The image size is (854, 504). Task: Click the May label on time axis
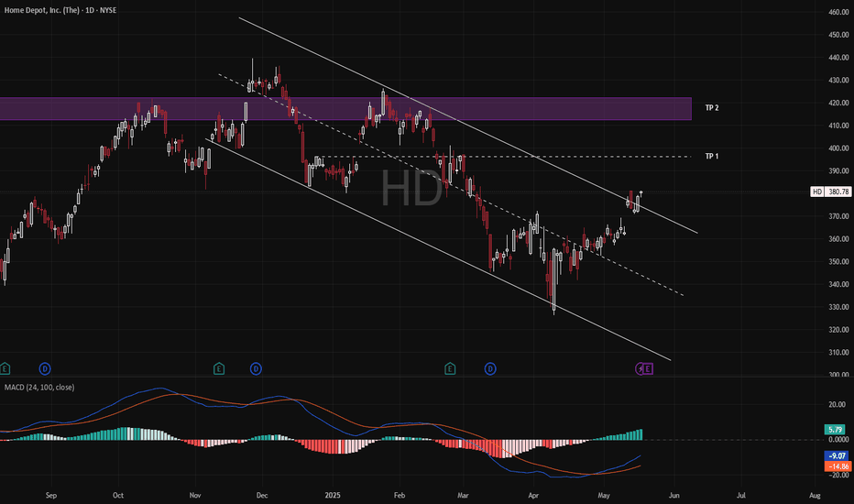604,495
